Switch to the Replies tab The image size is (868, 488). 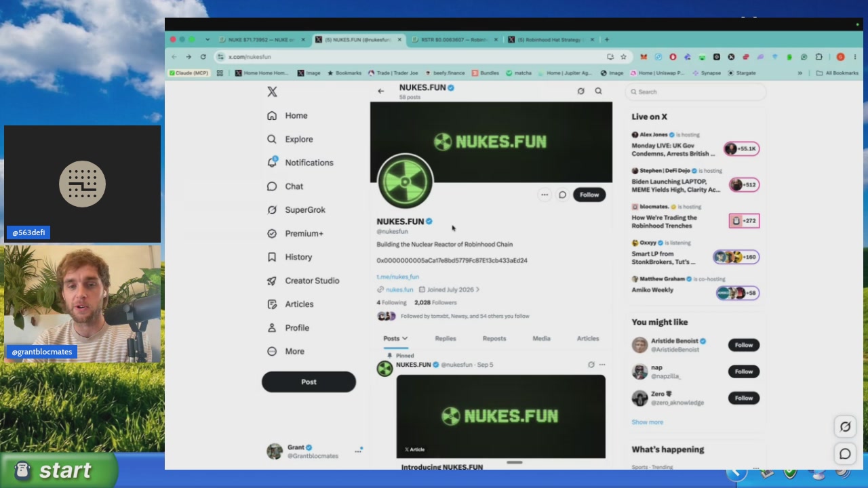(446, 338)
